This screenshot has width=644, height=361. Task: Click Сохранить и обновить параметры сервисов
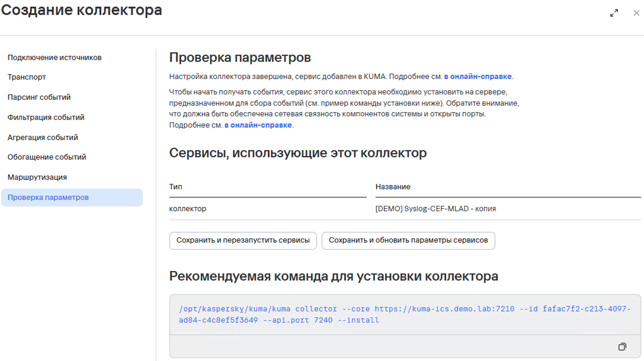tap(408, 240)
